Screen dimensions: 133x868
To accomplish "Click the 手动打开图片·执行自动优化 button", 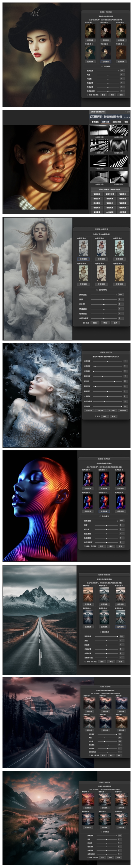I will [110, 190].
